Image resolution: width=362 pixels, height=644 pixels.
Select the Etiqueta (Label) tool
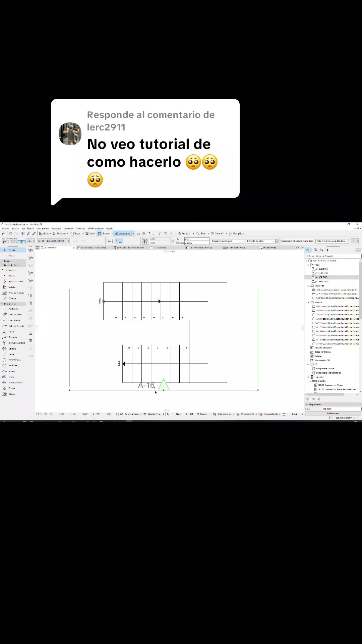(x=13, y=337)
